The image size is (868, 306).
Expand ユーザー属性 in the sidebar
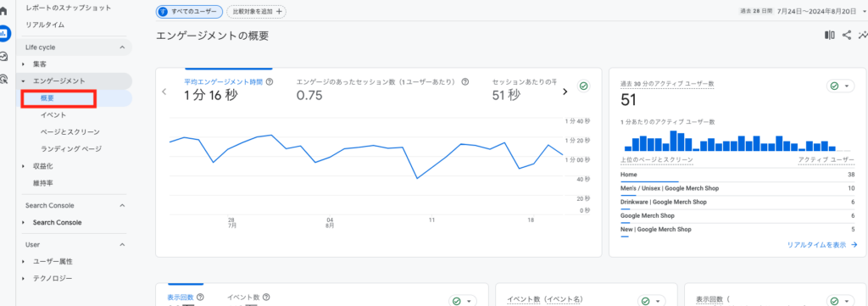coord(23,261)
